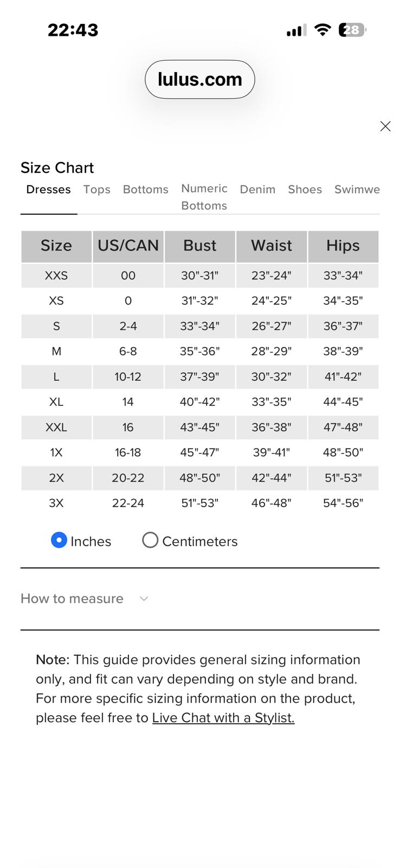This screenshot has height=868, width=400.
Task: Switch to the Tops tab
Action: pos(96,189)
